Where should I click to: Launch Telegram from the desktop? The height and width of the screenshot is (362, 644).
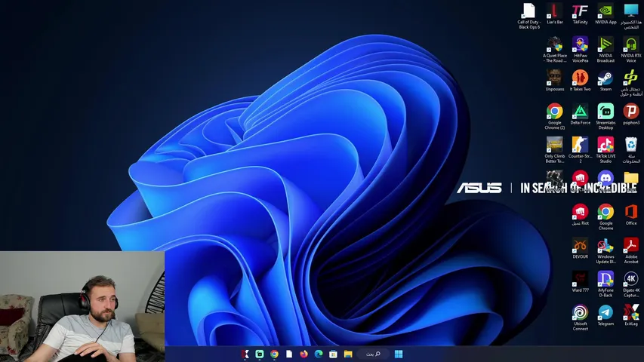[x=605, y=314]
